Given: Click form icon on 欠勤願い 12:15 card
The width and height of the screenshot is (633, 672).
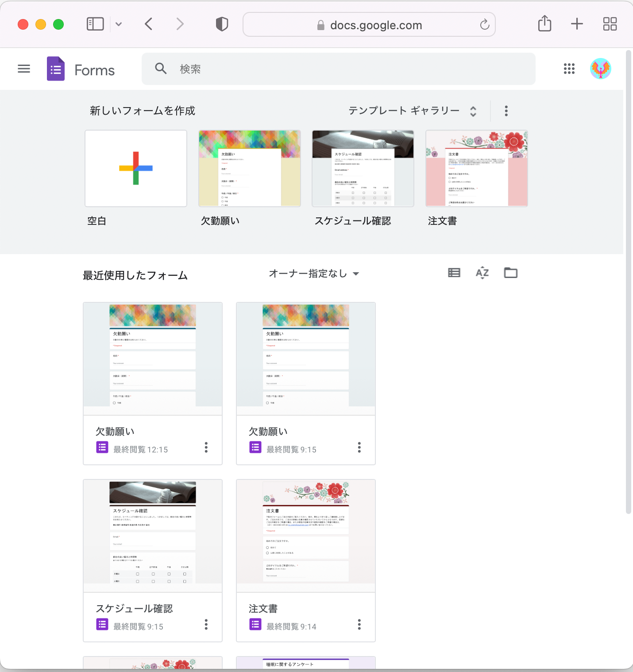Looking at the screenshot, I should [102, 448].
